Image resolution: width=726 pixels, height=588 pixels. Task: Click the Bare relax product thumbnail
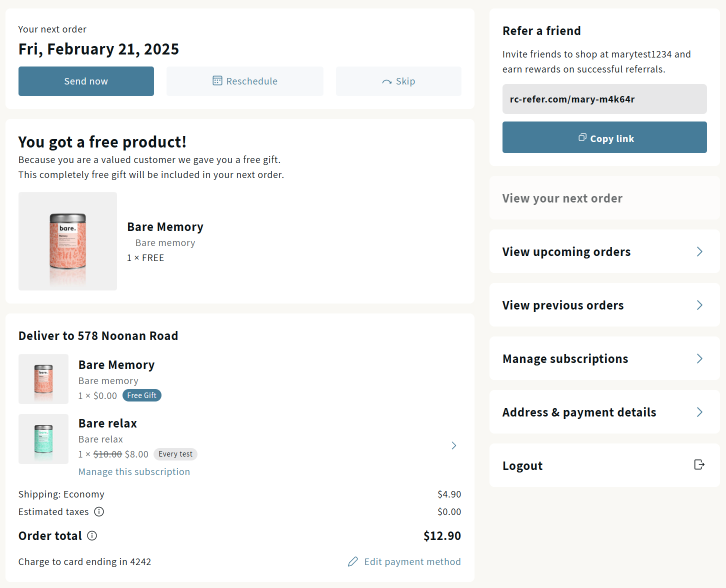[x=43, y=439]
